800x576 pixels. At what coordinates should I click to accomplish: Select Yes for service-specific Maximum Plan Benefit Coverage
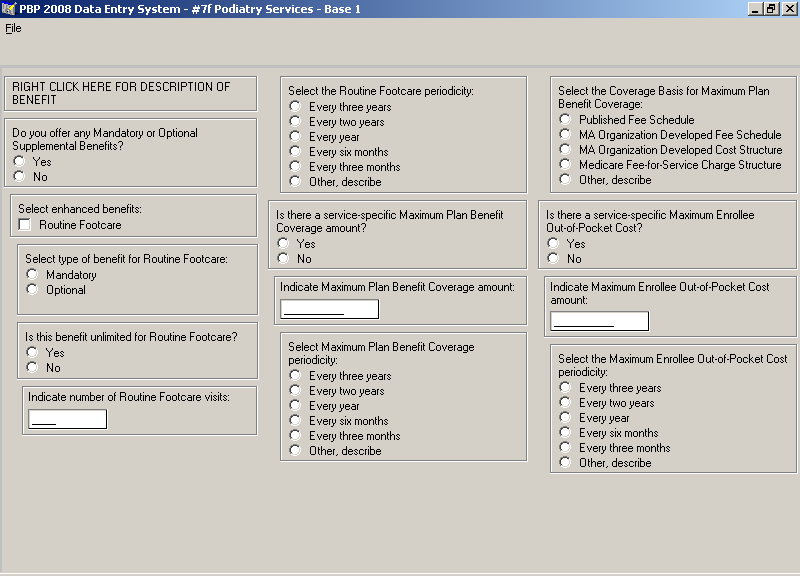coord(283,243)
